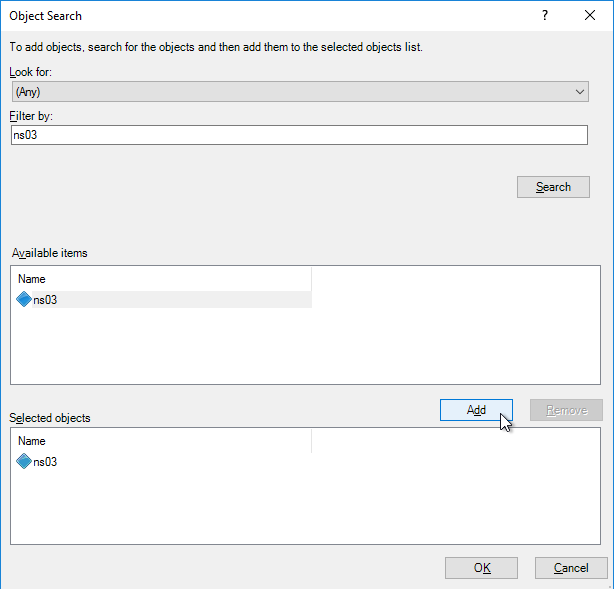Click the 'Available items' label
The width and height of the screenshot is (614, 589).
(x=49, y=253)
